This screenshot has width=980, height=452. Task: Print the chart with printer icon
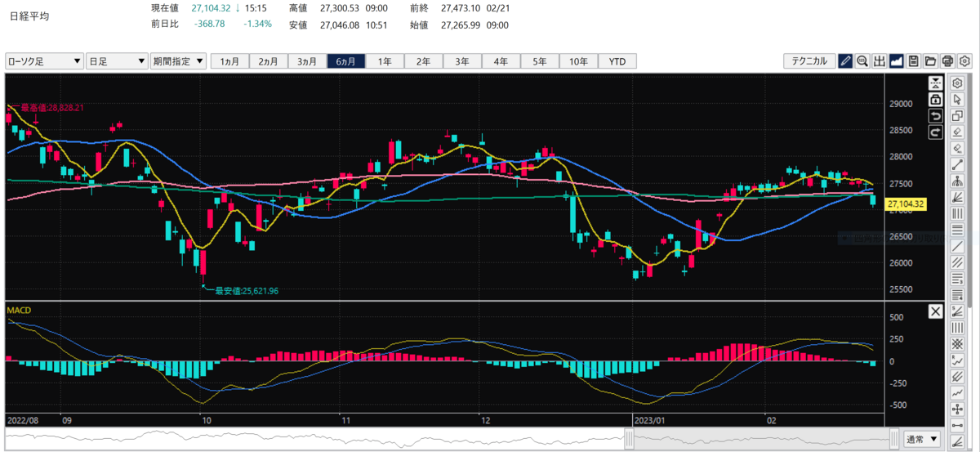tap(948, 61)
